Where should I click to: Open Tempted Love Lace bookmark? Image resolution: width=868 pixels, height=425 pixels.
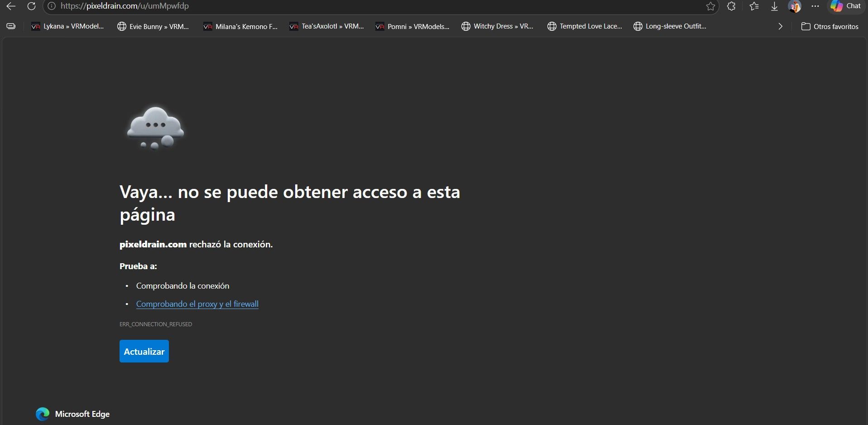(585, 26)
